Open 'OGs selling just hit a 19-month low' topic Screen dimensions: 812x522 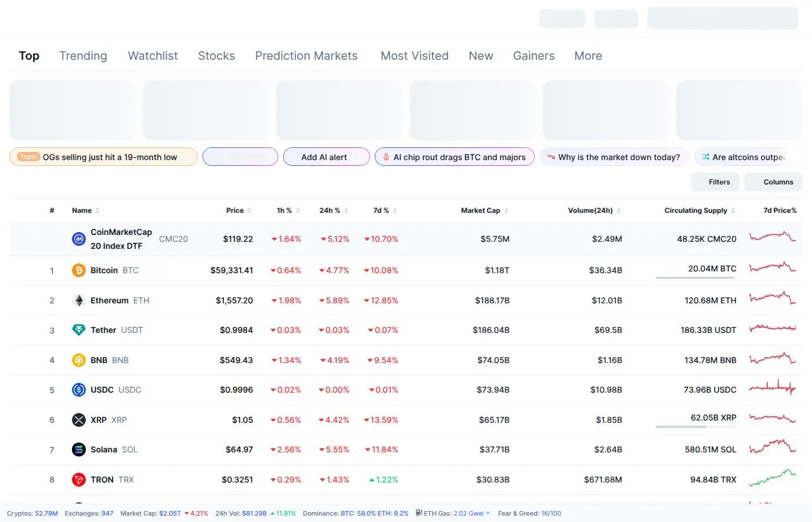point(103,157)
